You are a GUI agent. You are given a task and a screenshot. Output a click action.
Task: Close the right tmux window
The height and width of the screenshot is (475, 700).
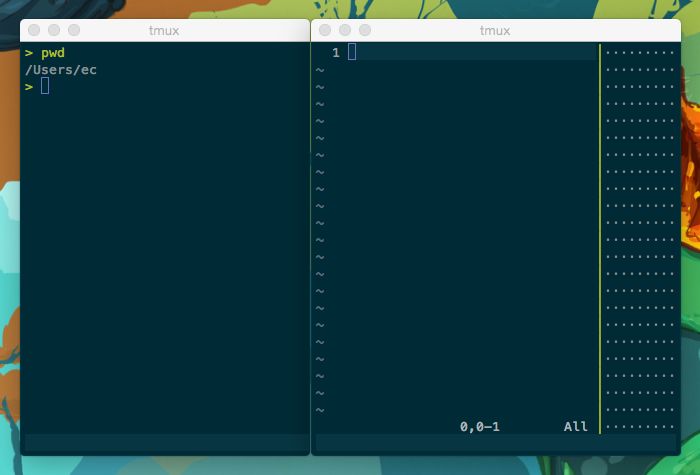pyautogui.click(x=325, y=30)
